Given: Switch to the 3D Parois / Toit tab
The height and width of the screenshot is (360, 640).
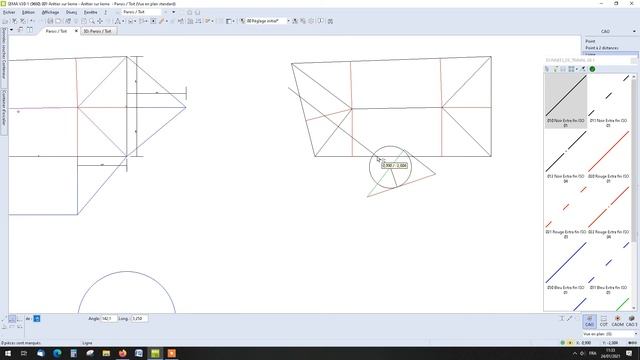Looking at the screenshot, I should pos(98,31).
